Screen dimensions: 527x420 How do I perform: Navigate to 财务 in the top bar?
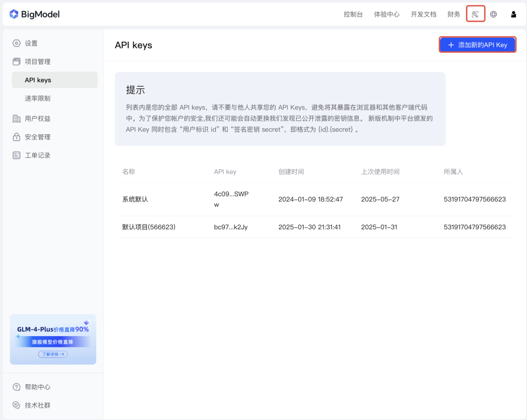454,14
